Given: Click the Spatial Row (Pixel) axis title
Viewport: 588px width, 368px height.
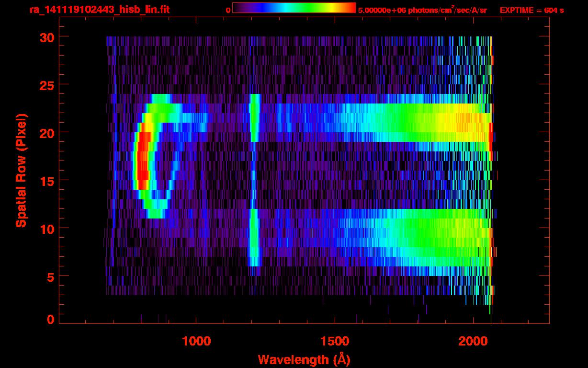Looking at the screenshot, I should [x=21, y=171].
